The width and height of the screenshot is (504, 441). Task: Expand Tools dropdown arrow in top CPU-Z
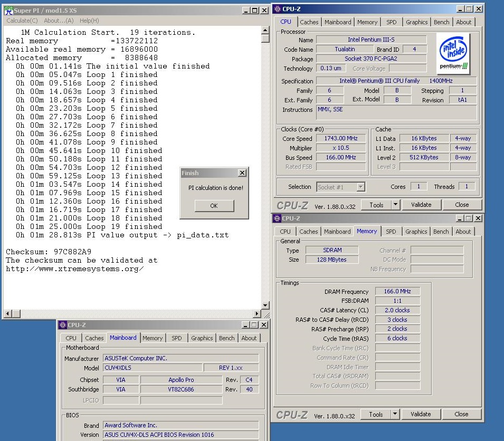395,205
